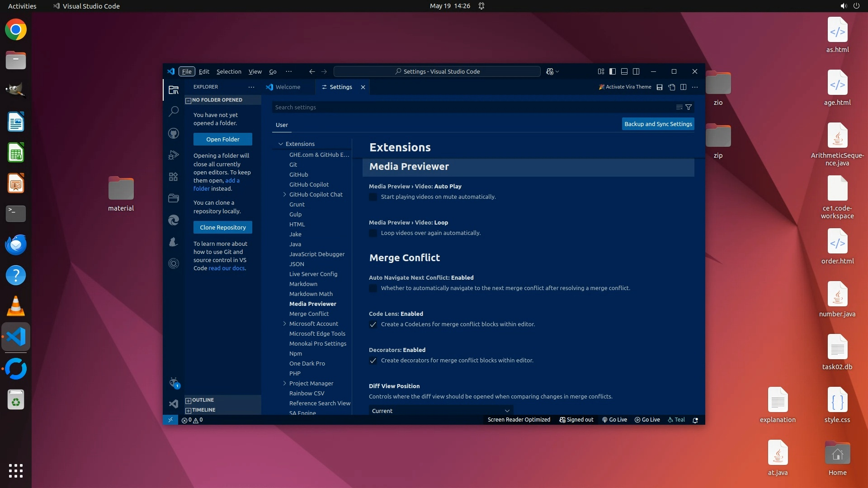Click the filter settings funnel icon
The height and width of the screenshot is (488, 868).
(x=689, y=108)
